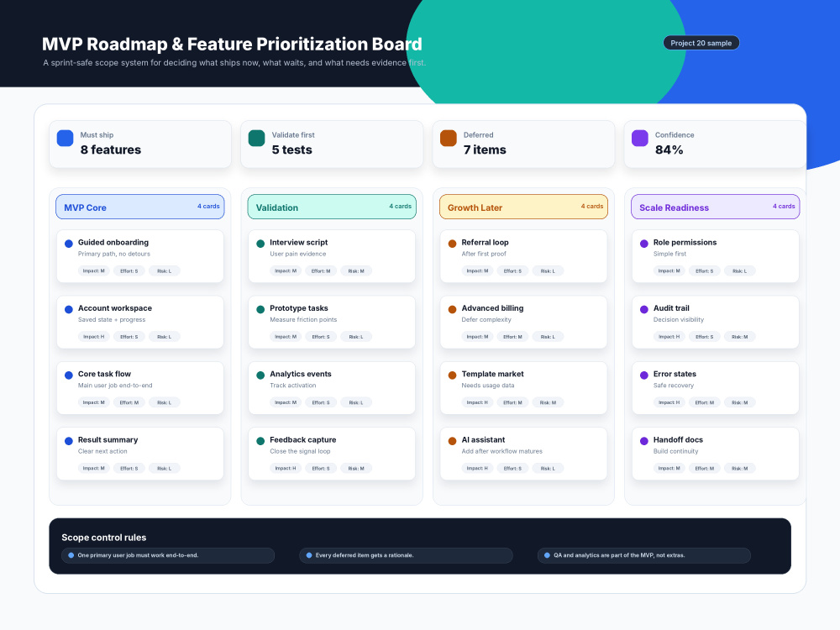Open the Account workspace card title

pos(114,308)
